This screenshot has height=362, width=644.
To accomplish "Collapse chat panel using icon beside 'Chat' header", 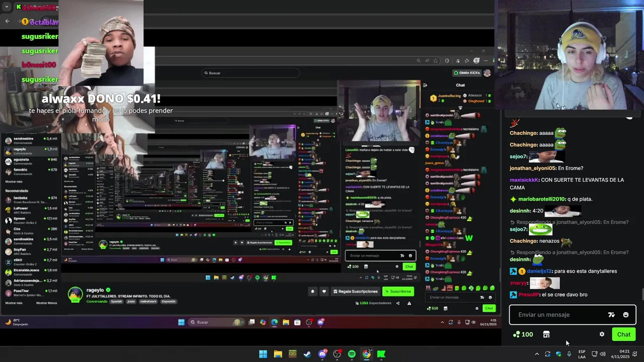I will tap(425, 85).
